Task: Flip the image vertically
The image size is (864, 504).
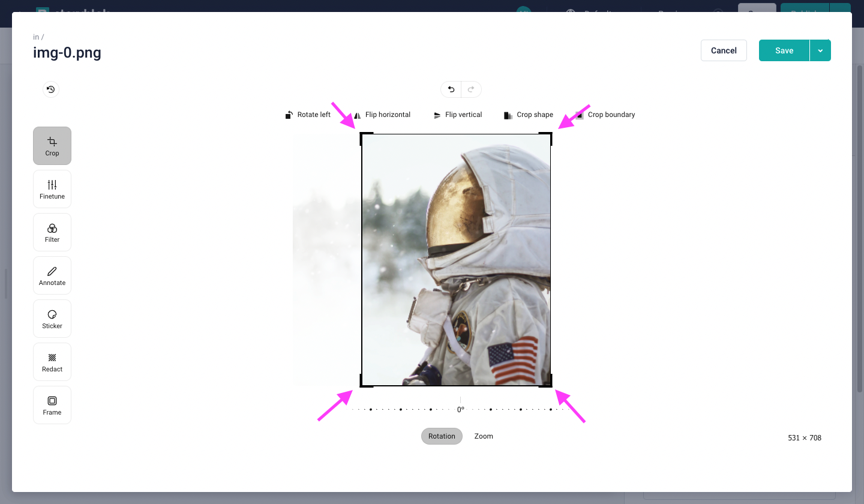Action: click(x=458, y=115)
